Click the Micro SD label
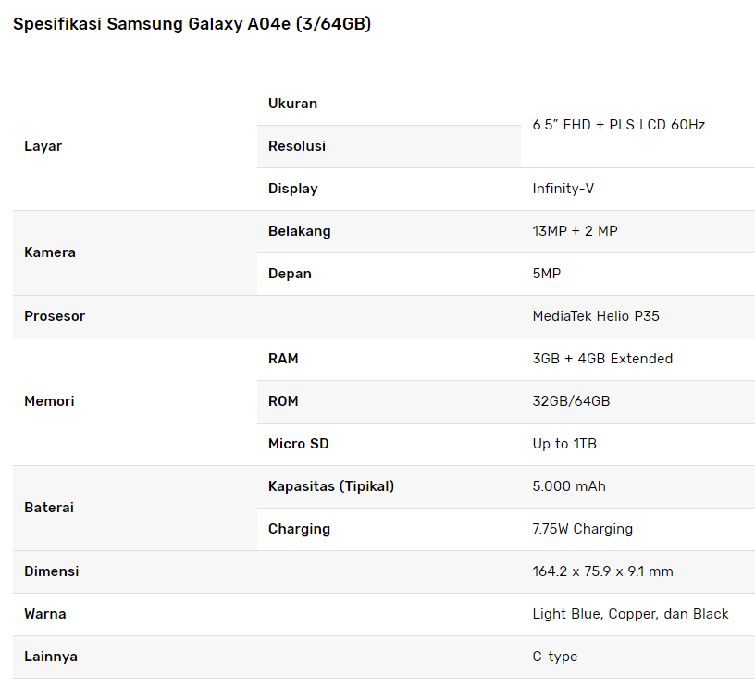755x700 pixels. tap(298, 444)
